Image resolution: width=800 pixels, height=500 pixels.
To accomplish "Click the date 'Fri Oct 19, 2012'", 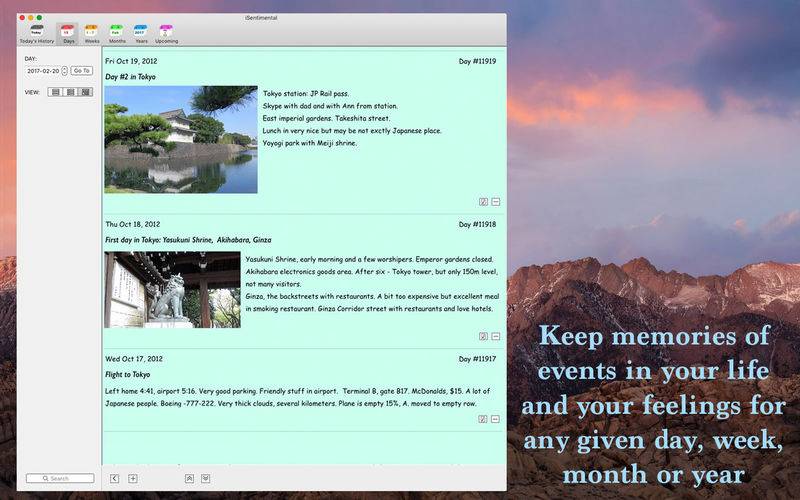I will [x=131, y=61].
